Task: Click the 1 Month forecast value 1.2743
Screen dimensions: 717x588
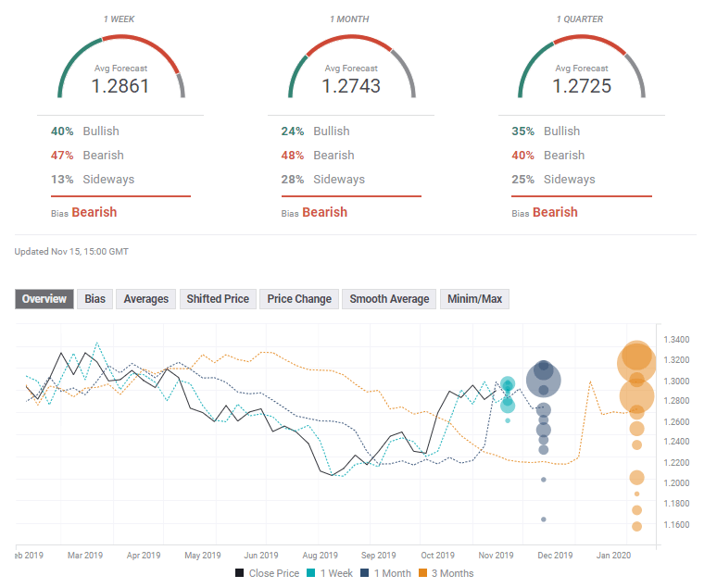Action: point(351,86)
